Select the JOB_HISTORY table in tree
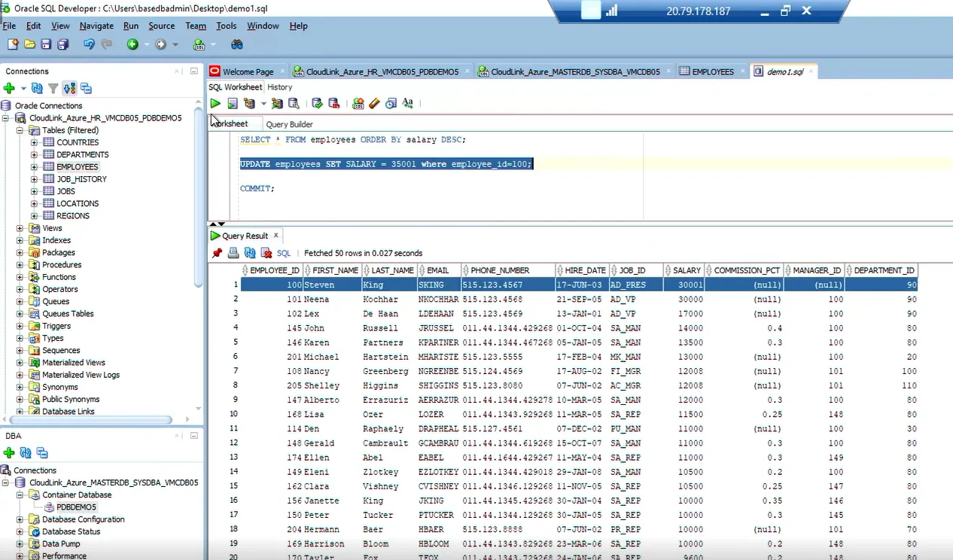 81,179
